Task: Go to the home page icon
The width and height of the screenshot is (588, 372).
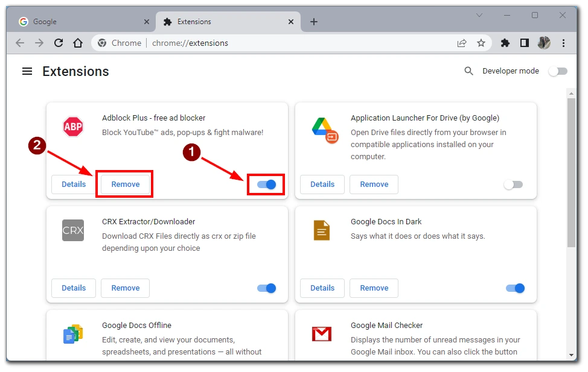Action: pos(78,43)
